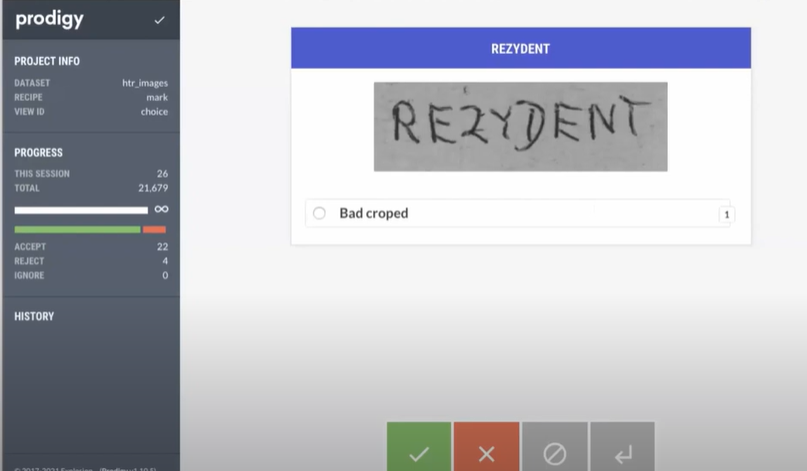This screenshot has width=807, height=471.
Task: Click the prodigy logo
Action: pyautogui.click(x=49, y=20)
